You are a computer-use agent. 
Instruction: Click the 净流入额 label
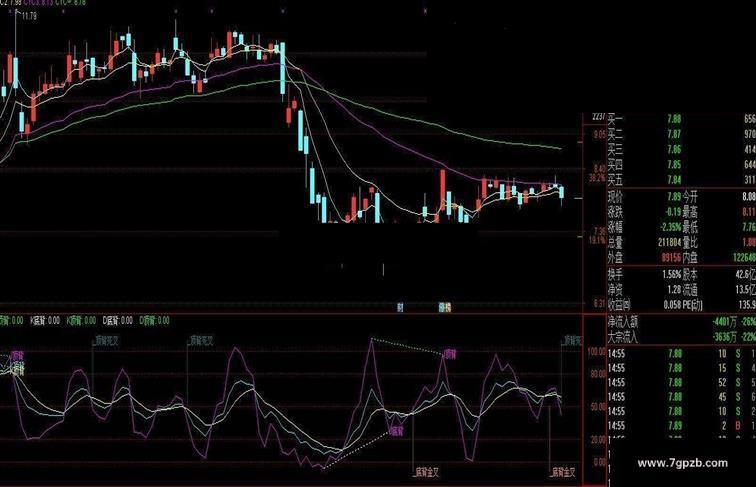tap(623, 322)
